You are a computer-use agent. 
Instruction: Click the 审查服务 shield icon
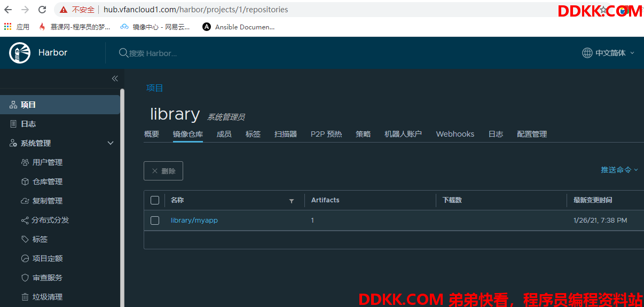click(x=25, y=278)
